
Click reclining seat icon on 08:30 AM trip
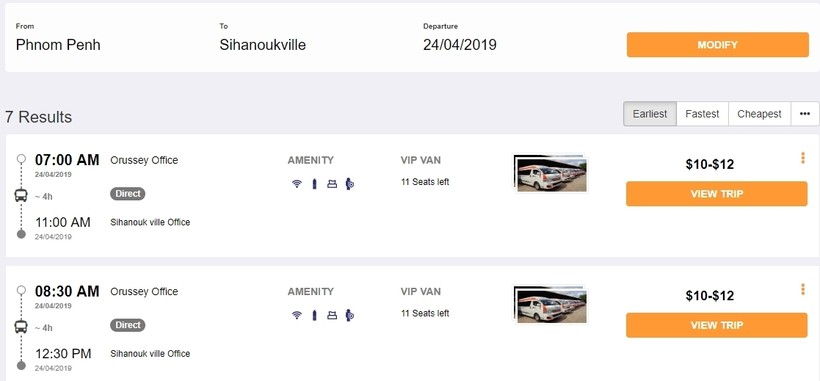332,315
